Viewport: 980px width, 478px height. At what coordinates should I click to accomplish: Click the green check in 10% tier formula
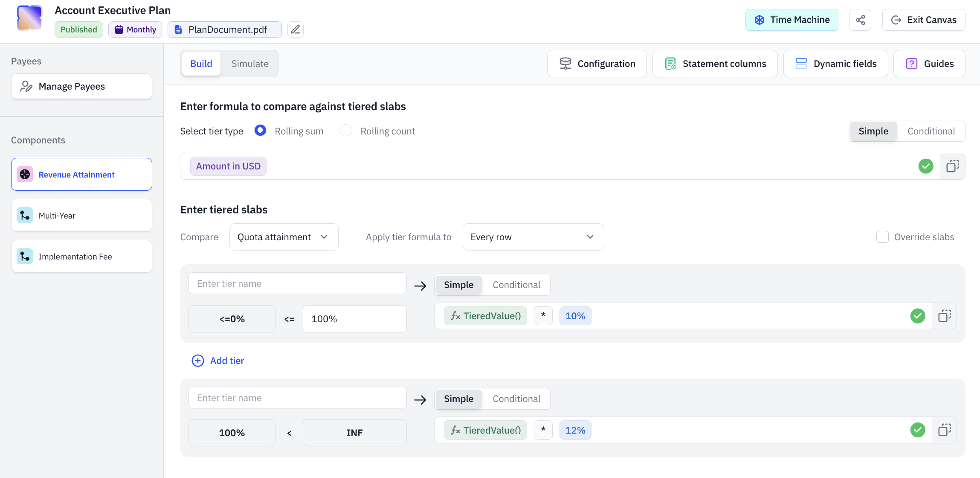pyautogui.click(x=918, y=316)
